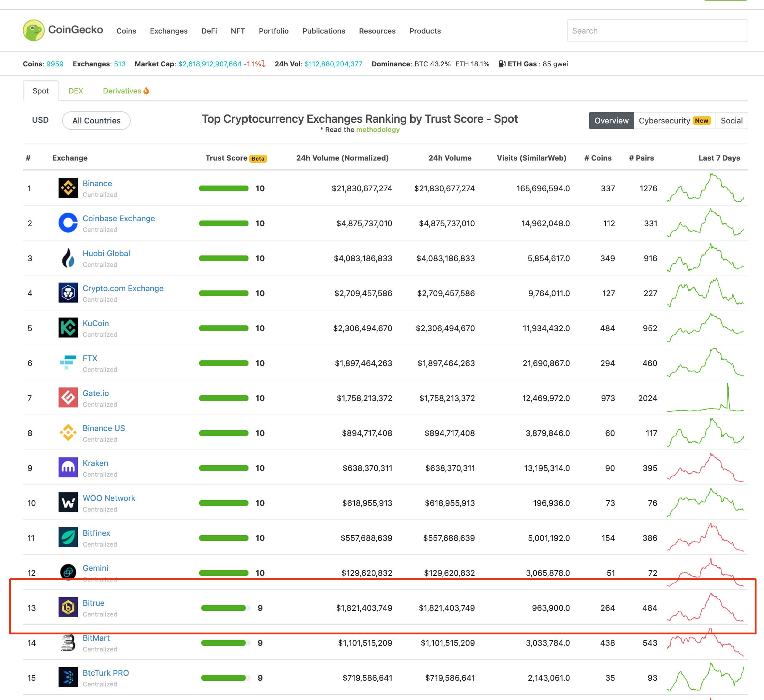764x700 pixels.
Task: Open the Portfolio menu
Action: click(273, 31)
